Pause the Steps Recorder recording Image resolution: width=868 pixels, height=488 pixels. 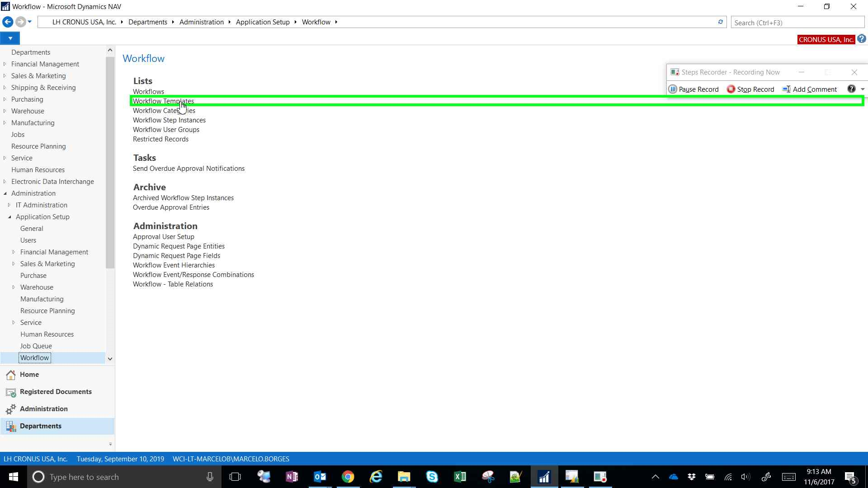pyautogui.click(x=693, y=89)
